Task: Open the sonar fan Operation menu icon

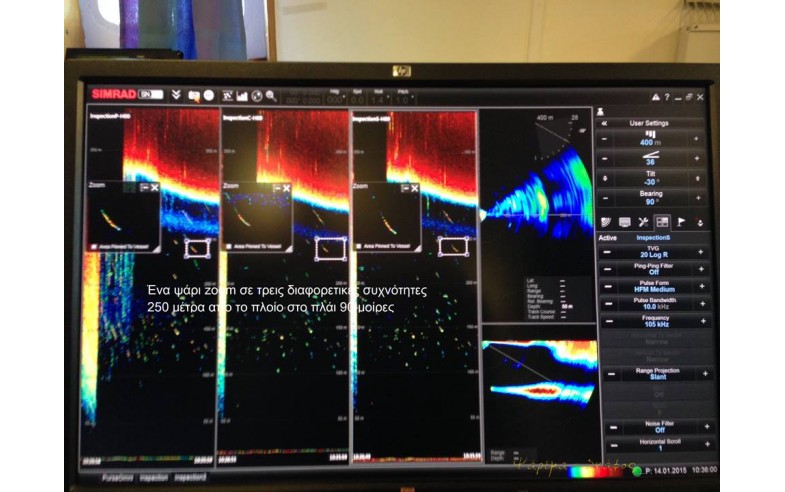Action: [606, 222]
